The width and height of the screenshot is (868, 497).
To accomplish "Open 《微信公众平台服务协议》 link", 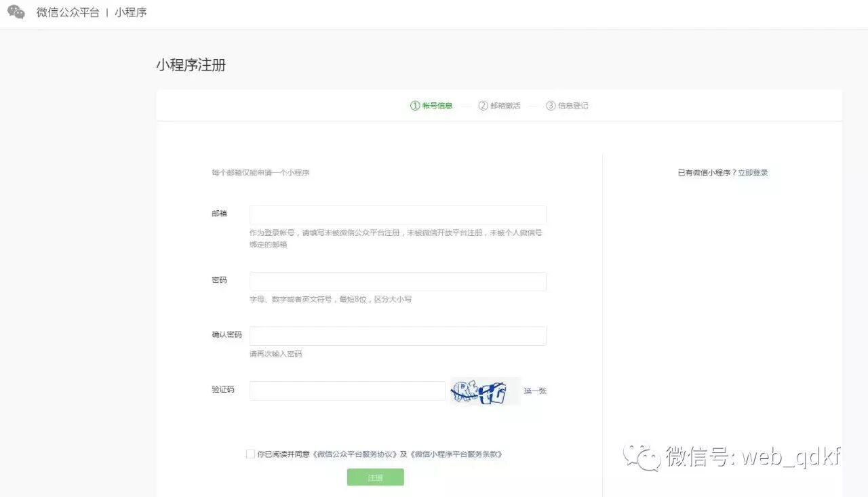I will point(354,454).
